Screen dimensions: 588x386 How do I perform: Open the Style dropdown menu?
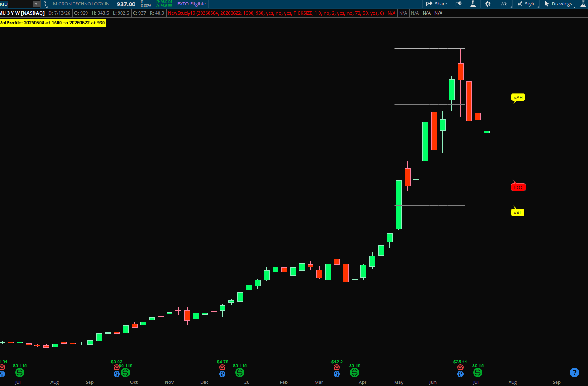tap(527, 4)
